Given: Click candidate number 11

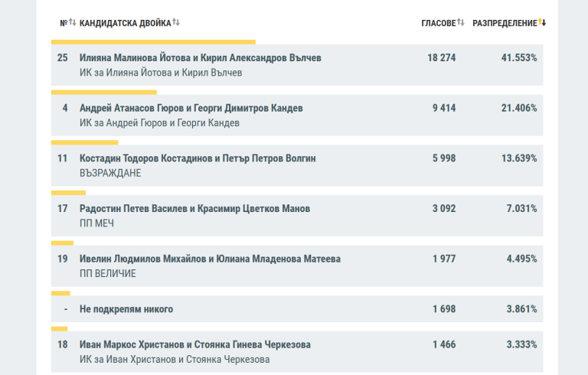Looking at the screenshot, I should point(62,158).
